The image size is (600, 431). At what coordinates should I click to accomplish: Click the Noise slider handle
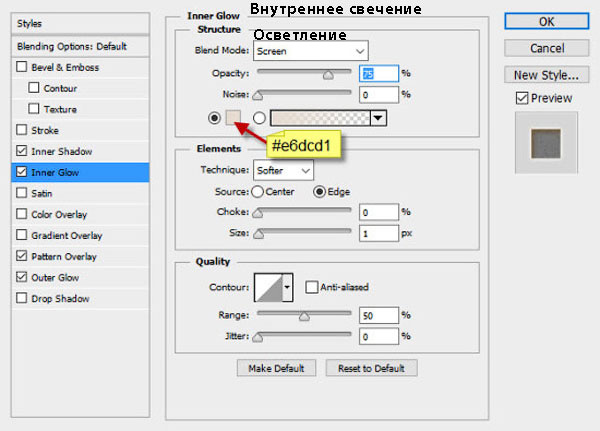258,96
